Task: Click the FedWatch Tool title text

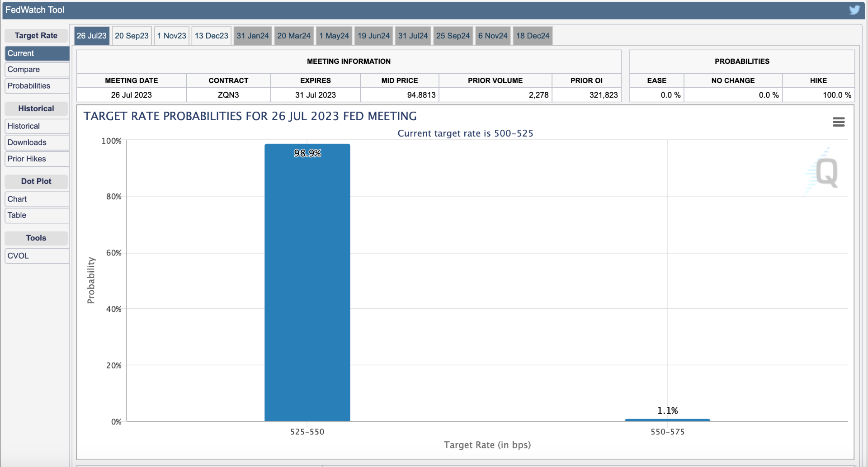Action: pyautogui.click(x=35, y=10)
